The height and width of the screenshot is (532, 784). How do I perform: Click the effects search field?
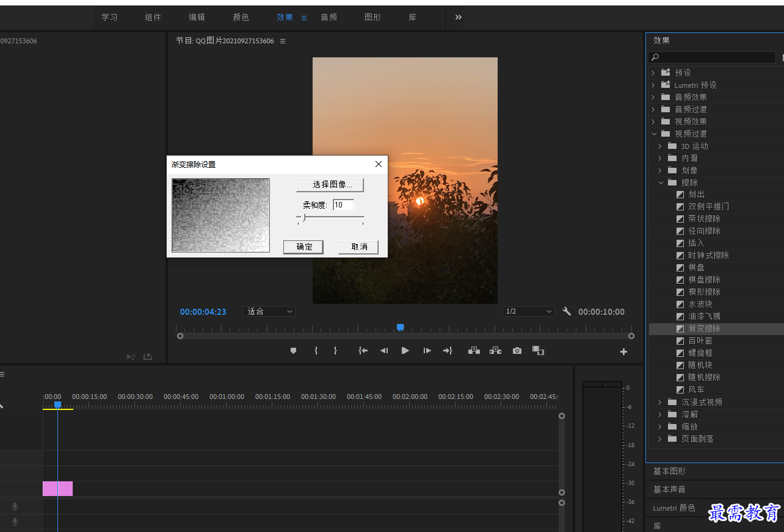click(712, 57)
